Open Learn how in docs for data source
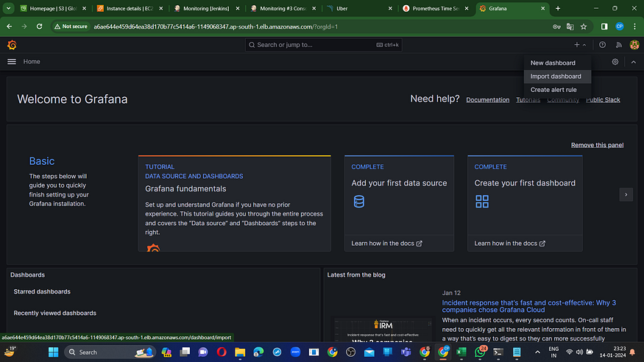644x362 pixels. tap(386, 244)
